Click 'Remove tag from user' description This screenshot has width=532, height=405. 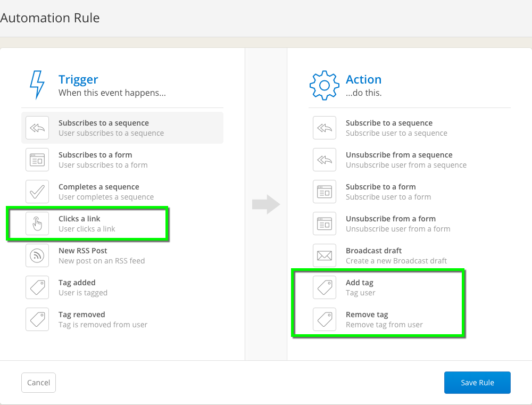point(384,325)
